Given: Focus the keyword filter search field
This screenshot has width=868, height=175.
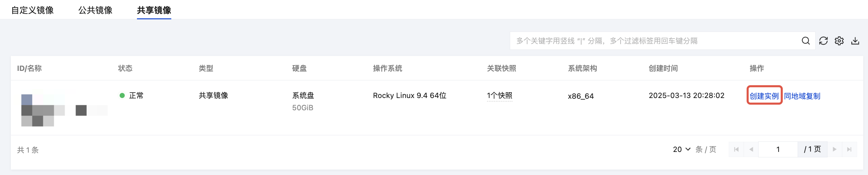Looking at the screenshot, I should coord(656,41).
